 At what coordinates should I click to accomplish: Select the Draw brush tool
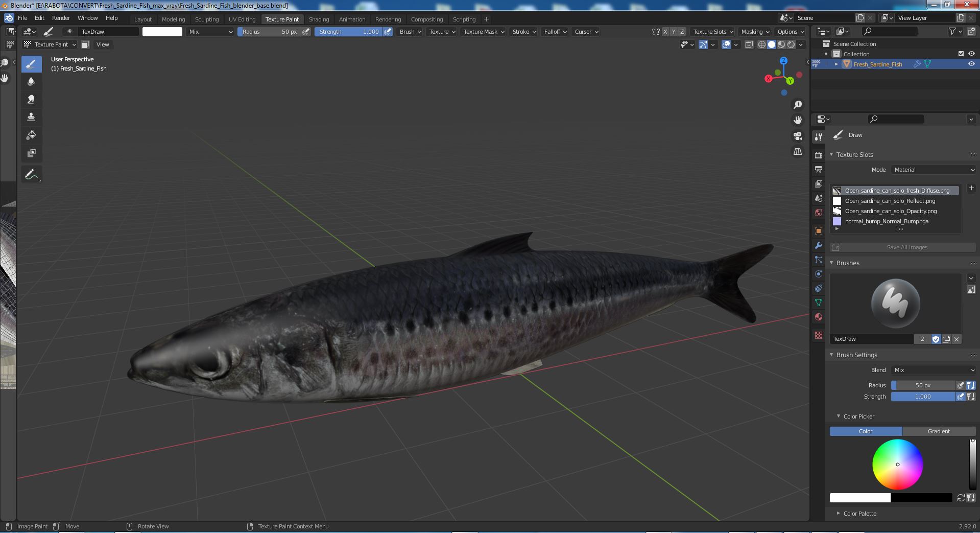click(31, 64)
